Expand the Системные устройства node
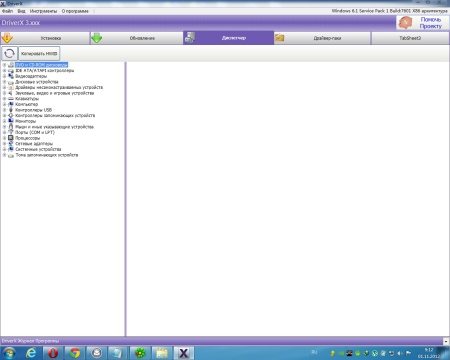The image size is (450, 360). click(x=4, y=149)
